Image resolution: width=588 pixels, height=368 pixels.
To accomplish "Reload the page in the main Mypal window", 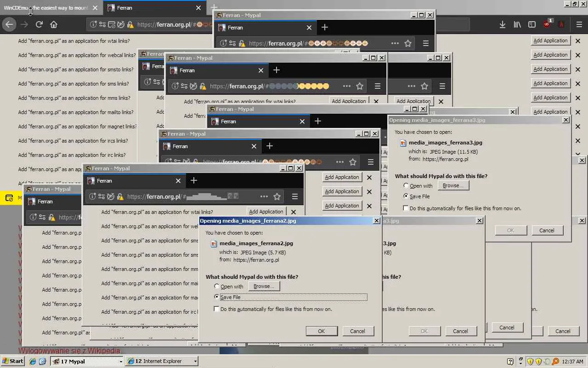I will pos(39,24).
